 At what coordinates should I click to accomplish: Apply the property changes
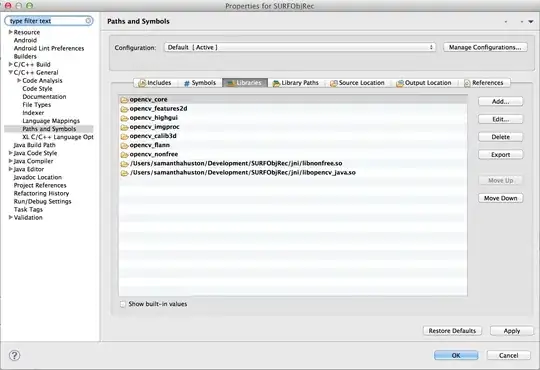point(512,331)
